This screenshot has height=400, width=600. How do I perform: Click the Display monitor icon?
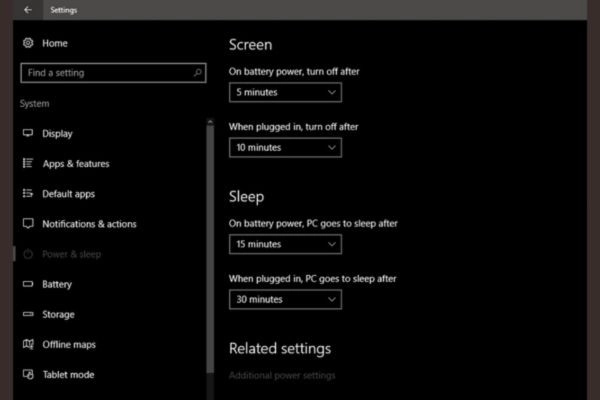pyautogui.click(x=28, y=133)
